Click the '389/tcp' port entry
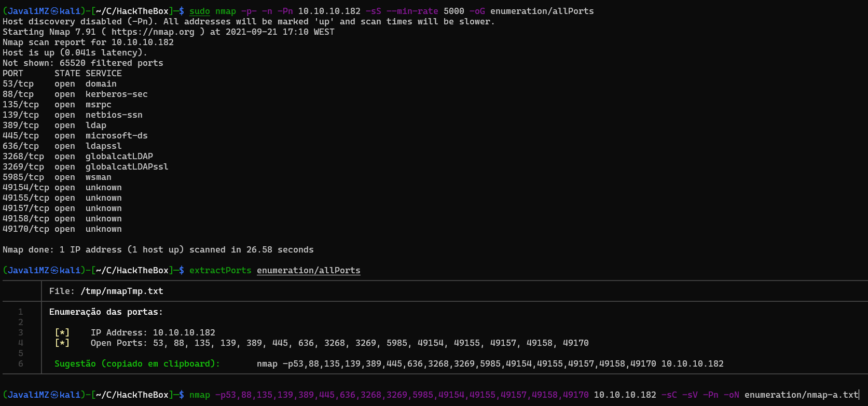Image resolution: width=868 pixels, height=406 pixels. (x=21, y=125)
